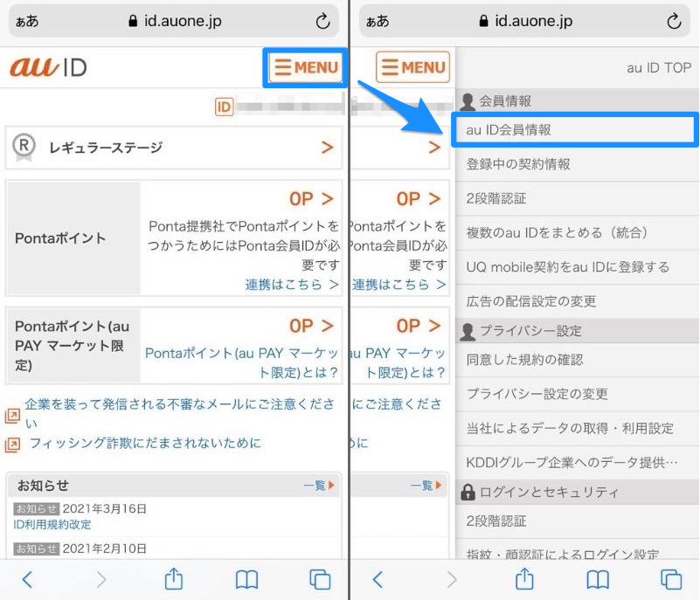Image resolution: width=700 pixels, height=600 pixels.
Task: Click the 会員情報 section header
Action: [578, 100]
